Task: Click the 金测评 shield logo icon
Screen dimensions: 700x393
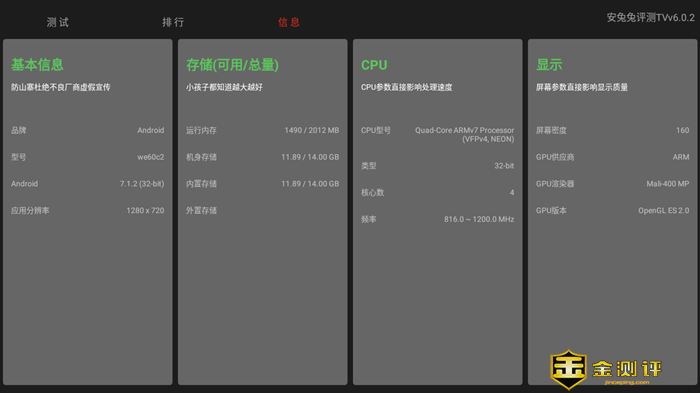Action: point(568,369)
